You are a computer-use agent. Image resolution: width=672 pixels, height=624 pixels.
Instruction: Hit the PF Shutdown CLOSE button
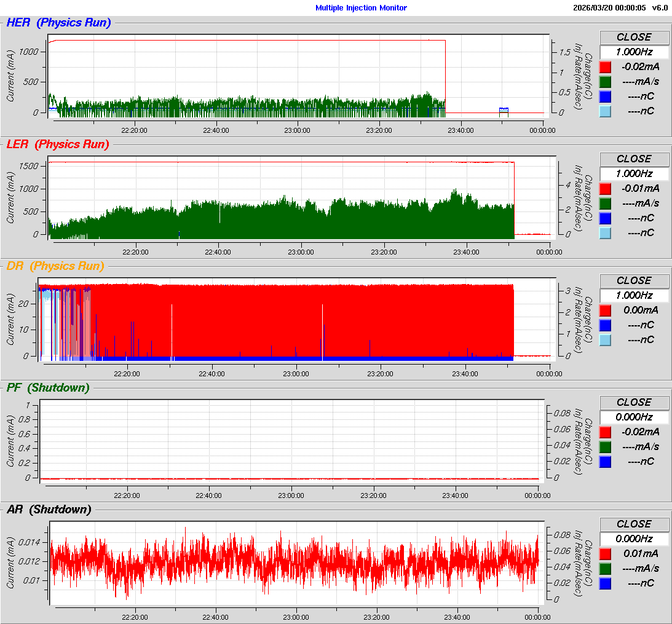634,402
